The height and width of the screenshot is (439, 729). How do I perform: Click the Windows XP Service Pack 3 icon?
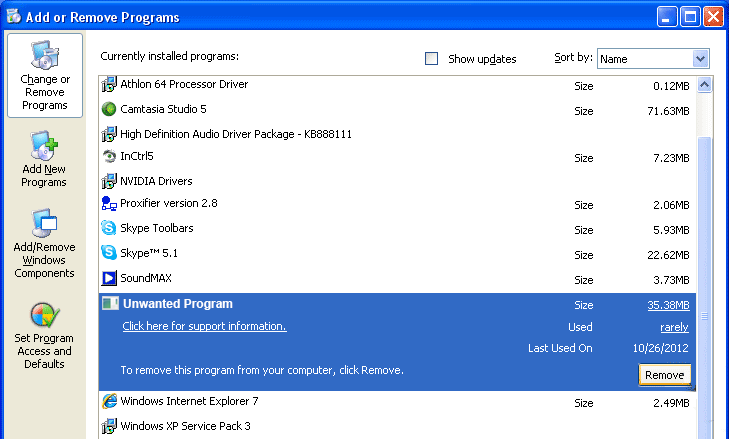109,426
